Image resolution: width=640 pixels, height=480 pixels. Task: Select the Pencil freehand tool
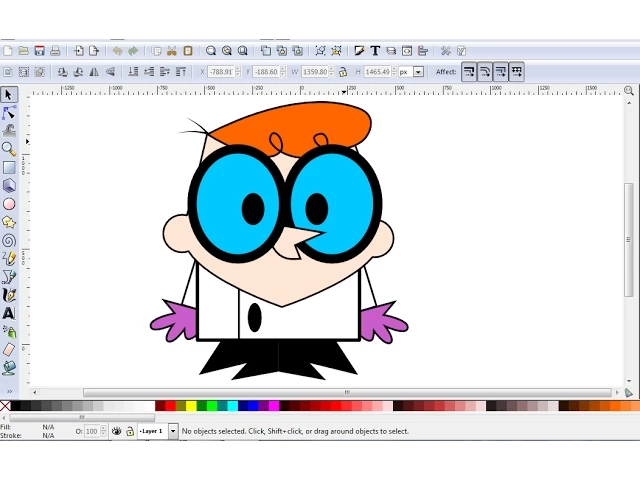[x=9, y=258]
